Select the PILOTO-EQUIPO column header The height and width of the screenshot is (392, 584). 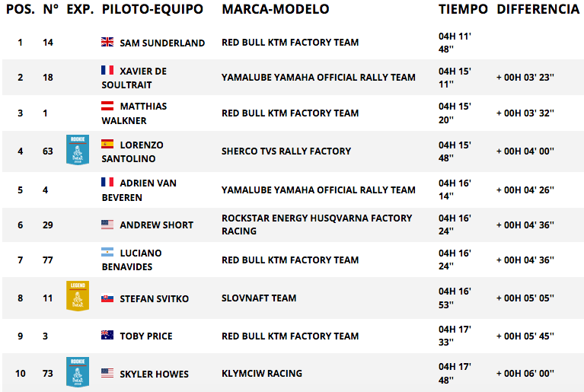click(153, 9)
